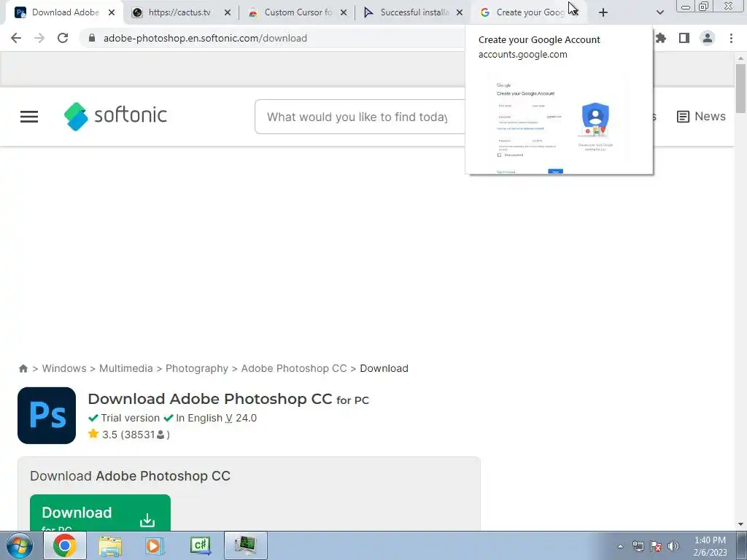Toggle the Chrome side panel
747x560 pixels.
684,38
